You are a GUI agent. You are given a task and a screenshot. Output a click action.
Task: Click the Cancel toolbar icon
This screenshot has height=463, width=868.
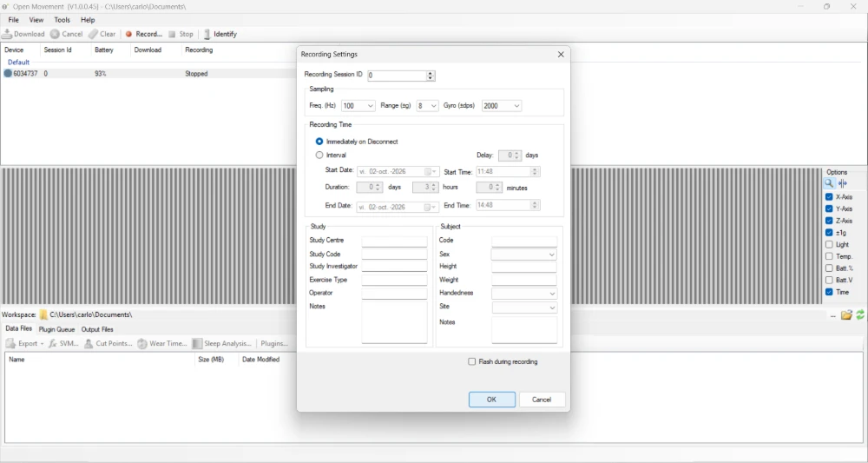click(55, 34)
